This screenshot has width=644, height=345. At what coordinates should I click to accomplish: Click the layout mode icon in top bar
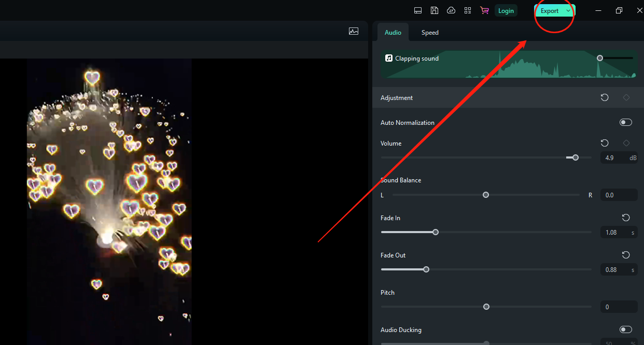[x=418, y=10]
